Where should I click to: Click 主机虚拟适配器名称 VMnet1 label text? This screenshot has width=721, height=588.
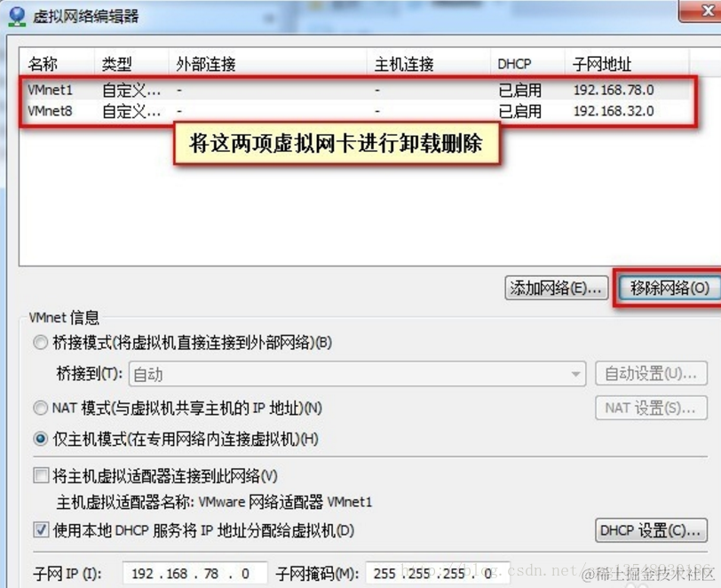214,502
